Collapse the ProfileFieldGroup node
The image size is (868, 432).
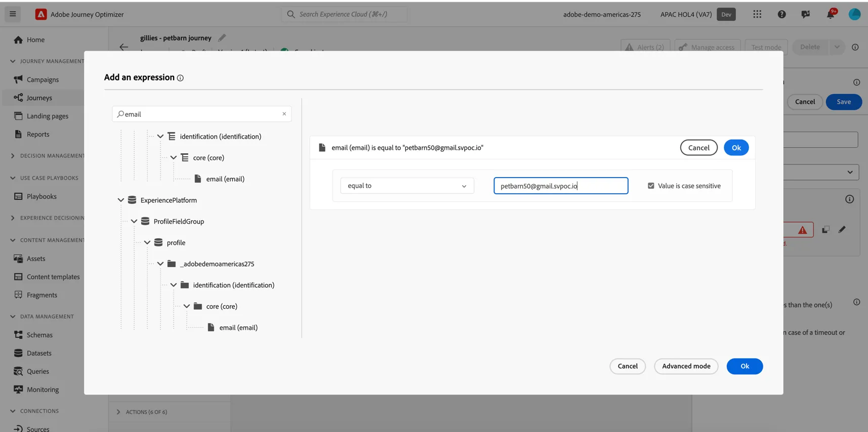tap(134, 222)
